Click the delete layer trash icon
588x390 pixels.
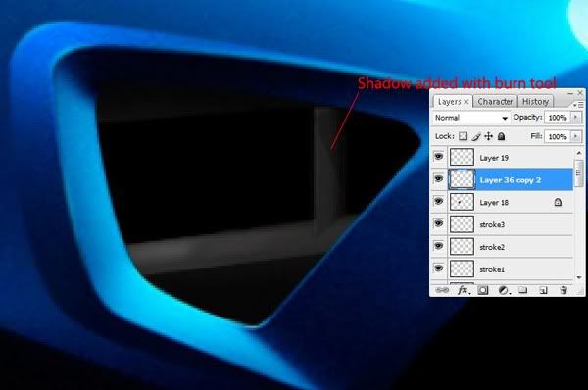(563, 290)
